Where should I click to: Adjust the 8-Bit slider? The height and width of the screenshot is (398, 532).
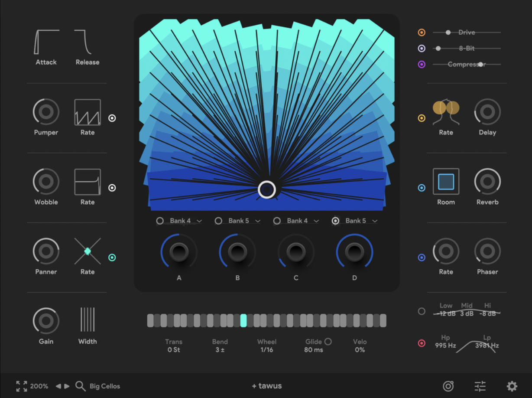pos(467,49)
